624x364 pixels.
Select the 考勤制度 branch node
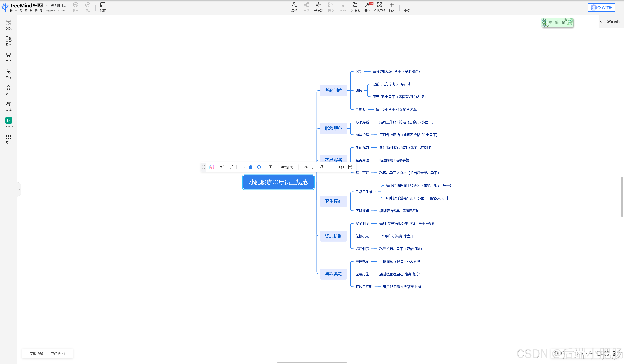click(333, 90)
